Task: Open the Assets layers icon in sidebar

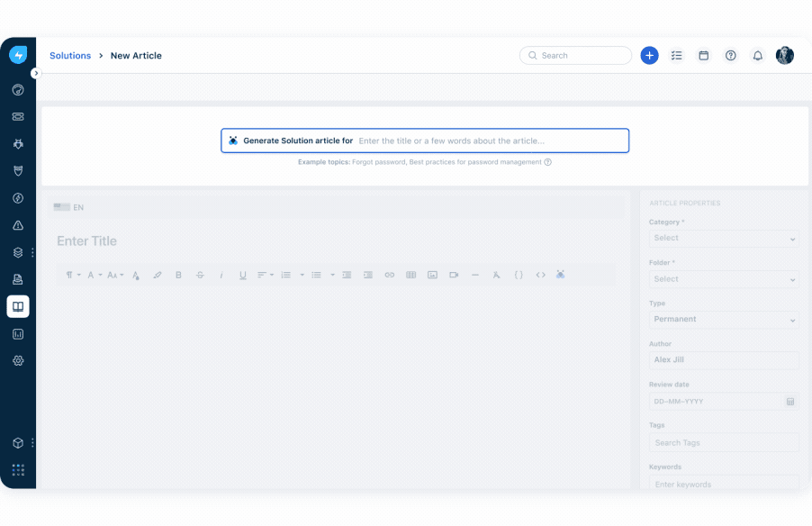Action: pos(18,252)
